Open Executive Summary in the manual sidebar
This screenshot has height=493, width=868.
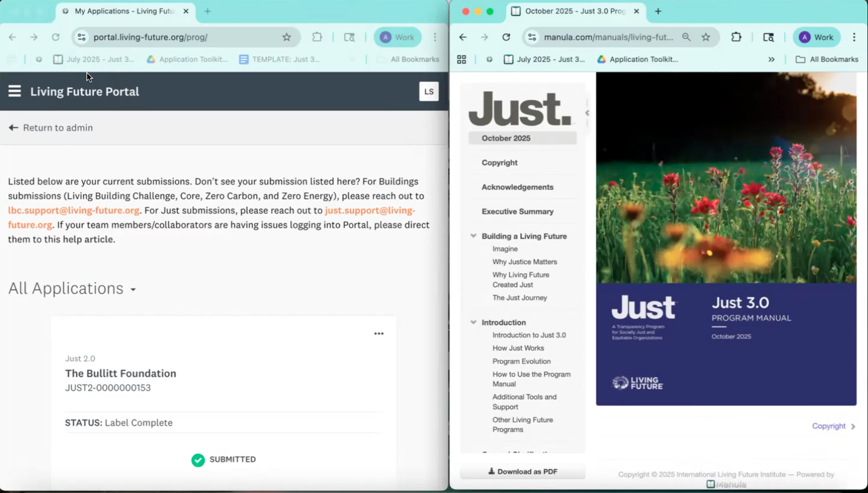[x=517, y=212]
